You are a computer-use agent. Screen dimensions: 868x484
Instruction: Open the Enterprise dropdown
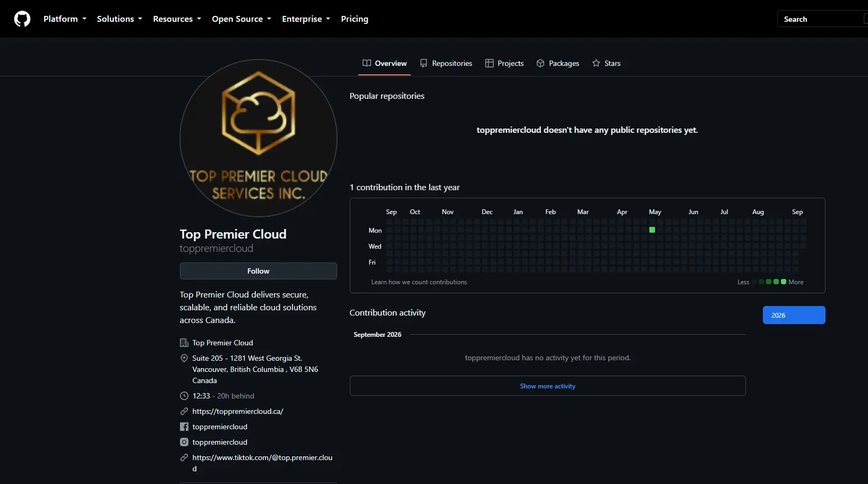(306, 19)
